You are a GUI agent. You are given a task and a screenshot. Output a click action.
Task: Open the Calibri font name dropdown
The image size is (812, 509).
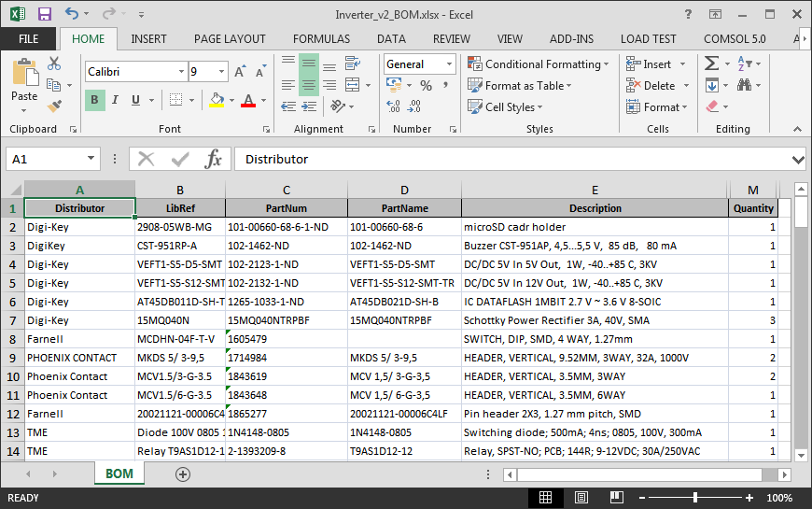click(x=181, y=72)
